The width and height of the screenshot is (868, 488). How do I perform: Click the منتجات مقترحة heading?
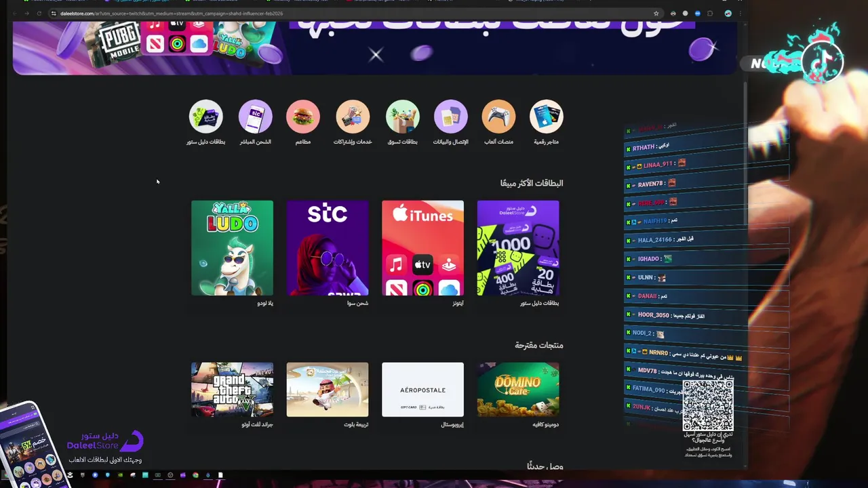539,345
